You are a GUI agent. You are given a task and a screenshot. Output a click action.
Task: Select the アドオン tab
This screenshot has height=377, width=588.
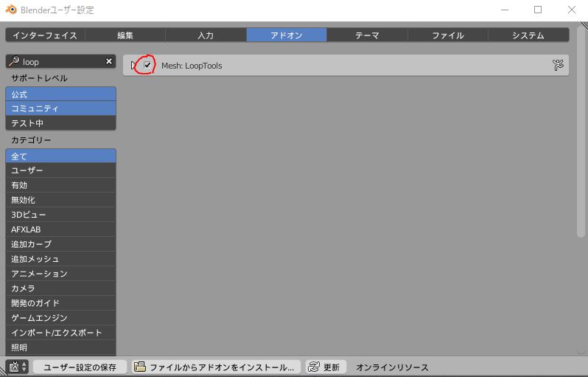[287, 35]
